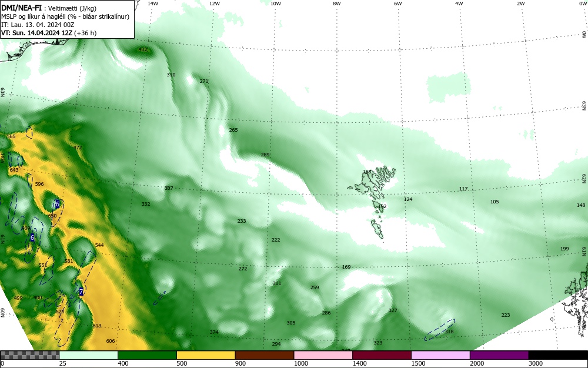Pick the dark purple 2000–3000 legend swatch
The height and width of the screenshot is (368, 588).
click(499, 355)
